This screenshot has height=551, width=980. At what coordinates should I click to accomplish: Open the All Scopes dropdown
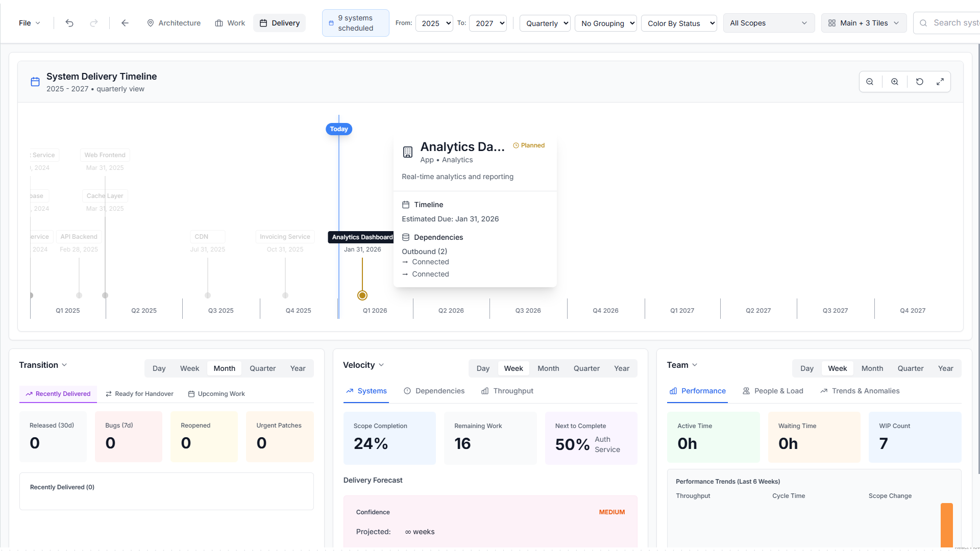pyautogui.click(x=769, y=23)
